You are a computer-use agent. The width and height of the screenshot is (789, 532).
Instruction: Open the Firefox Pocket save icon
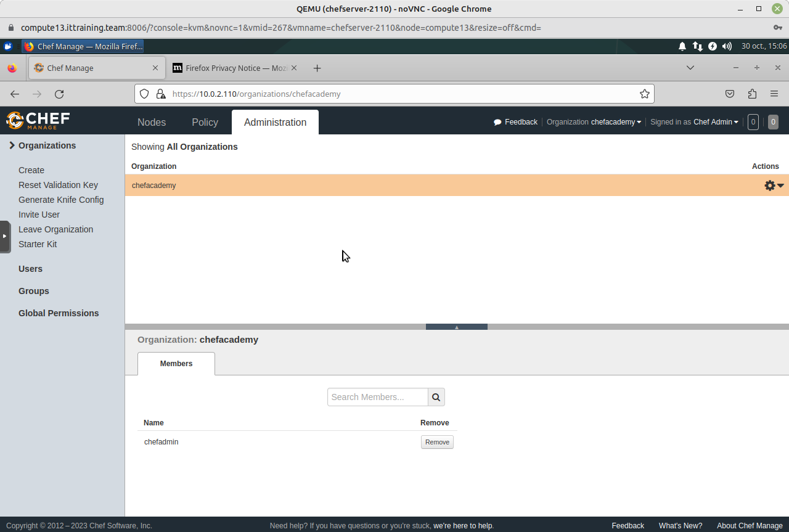point(730,94)
